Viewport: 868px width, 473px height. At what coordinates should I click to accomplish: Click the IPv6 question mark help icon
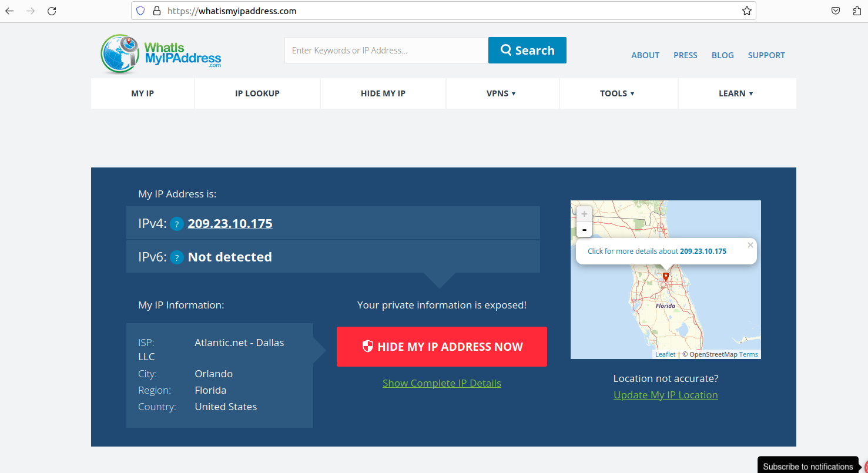177,257
